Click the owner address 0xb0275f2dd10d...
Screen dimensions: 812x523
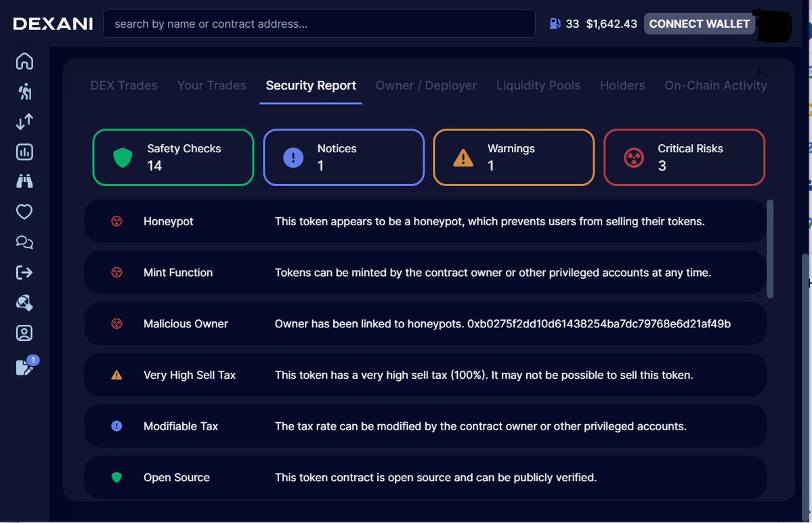(x=599, y=324)
